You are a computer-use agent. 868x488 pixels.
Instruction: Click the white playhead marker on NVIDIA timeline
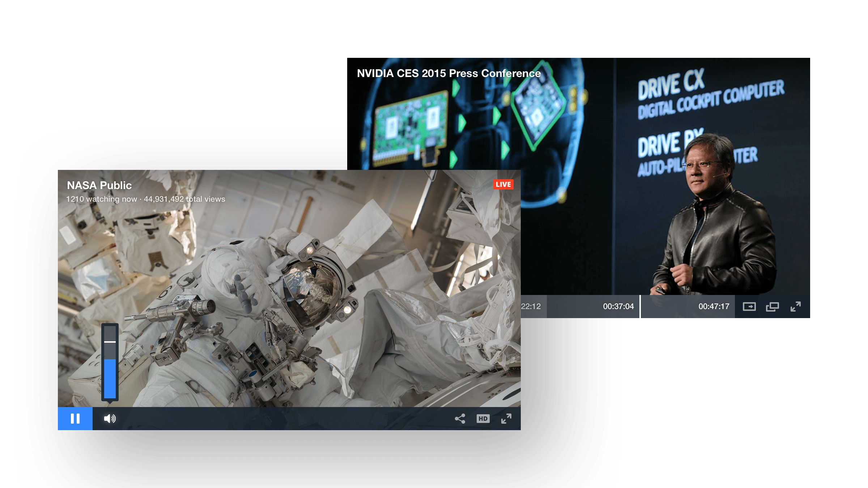click(x=640, y=307)
